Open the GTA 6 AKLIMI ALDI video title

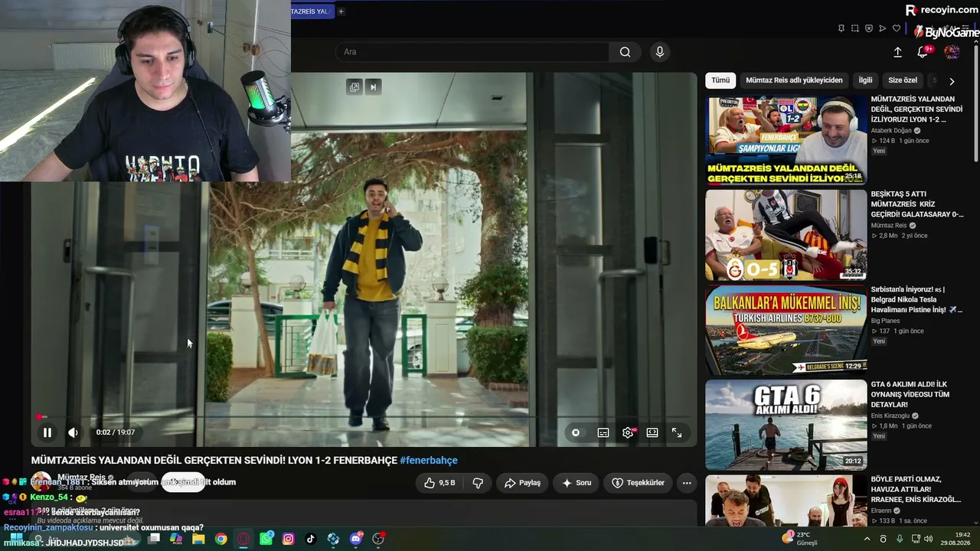click(911, 394)
